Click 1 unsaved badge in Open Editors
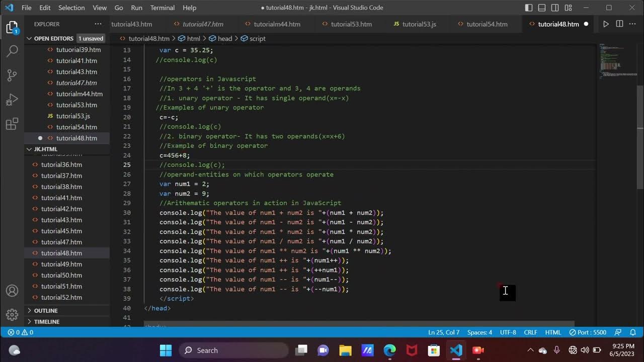Viewport: 644px width, 362px height. click(91, 38)
